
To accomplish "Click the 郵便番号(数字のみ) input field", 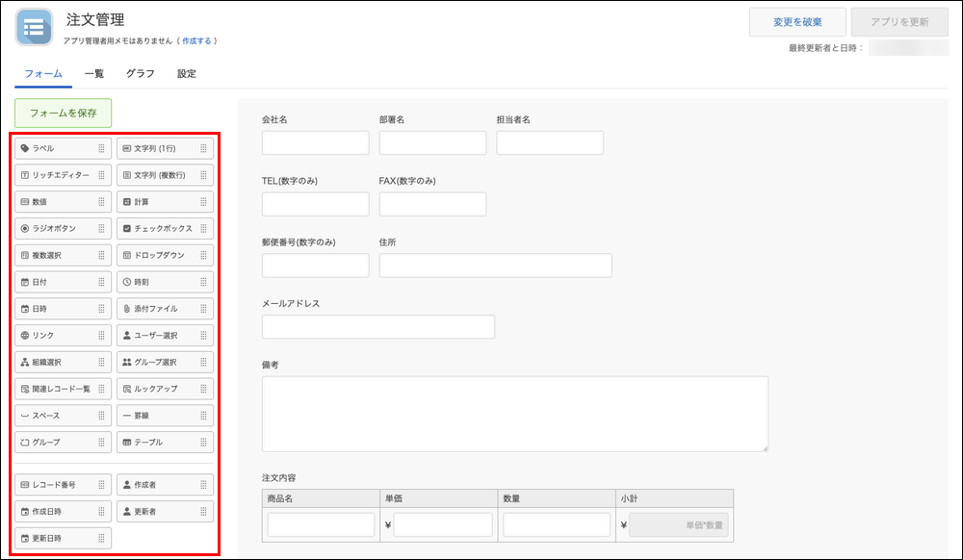I will [x=316, y=266].
